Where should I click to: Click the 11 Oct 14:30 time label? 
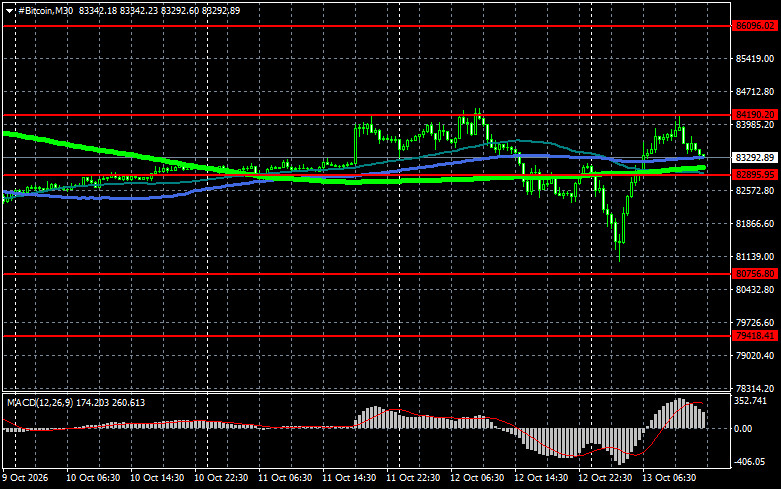click(349, 478)
